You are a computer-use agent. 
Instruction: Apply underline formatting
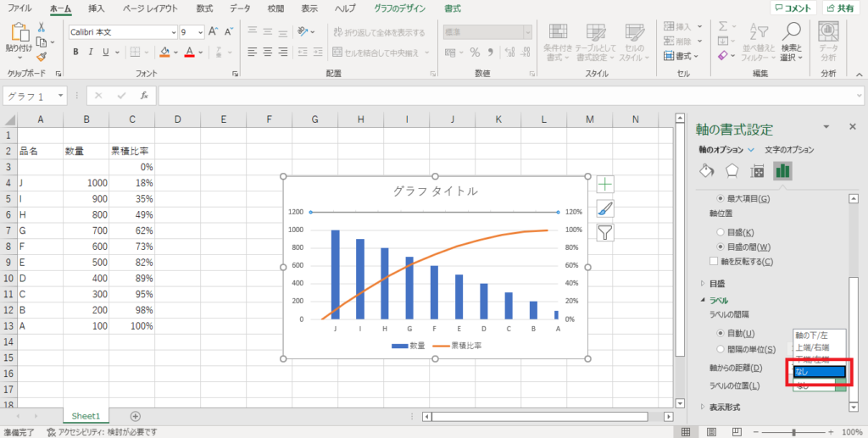[105, 52]
